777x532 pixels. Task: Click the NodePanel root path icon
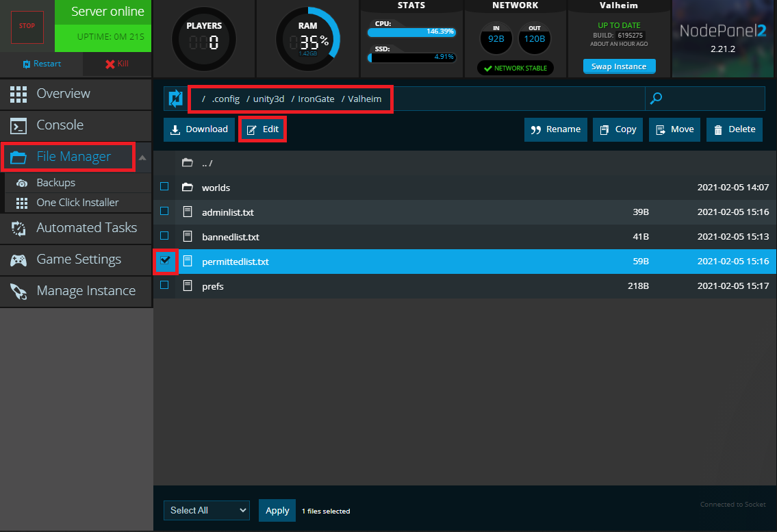click(x=176, y=99)
